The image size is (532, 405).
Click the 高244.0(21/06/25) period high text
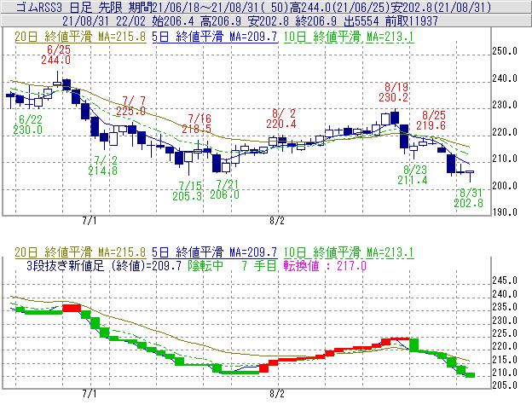(x=339, y=8)
